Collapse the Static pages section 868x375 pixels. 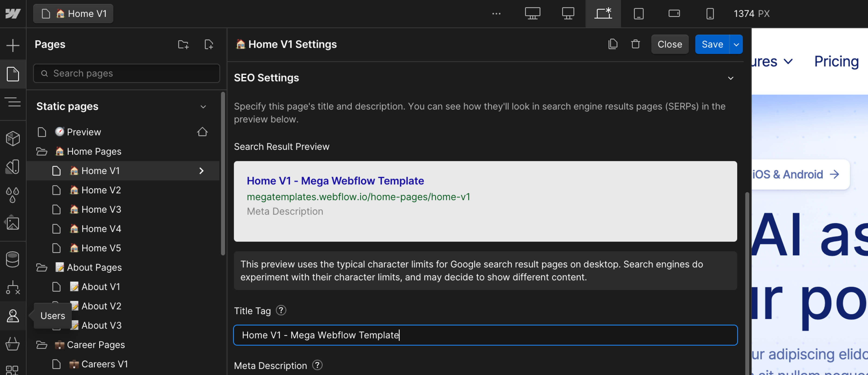coord(203,107)
